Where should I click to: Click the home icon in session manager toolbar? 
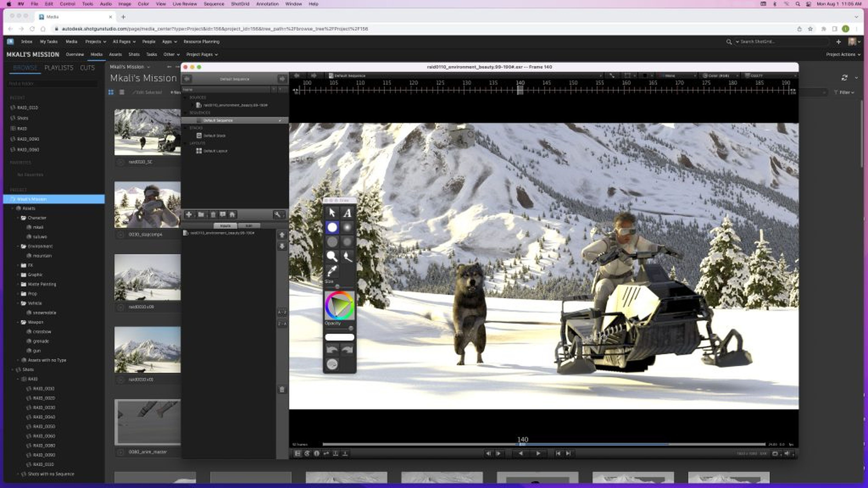232,215
